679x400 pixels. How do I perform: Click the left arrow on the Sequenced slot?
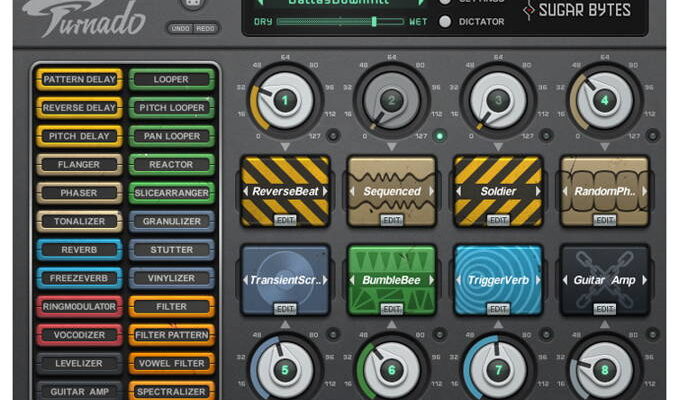(x=352, y=191)
